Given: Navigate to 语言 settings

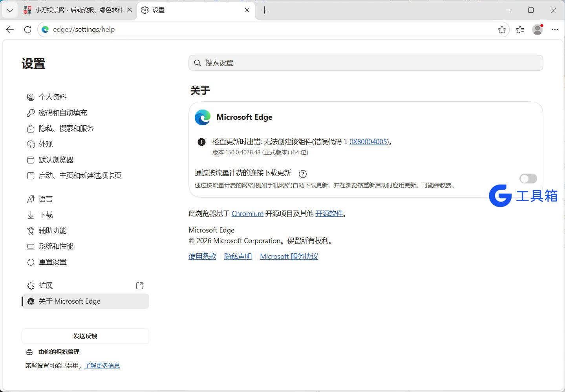Looking at the screenshot, I should (x=85, y=199).
